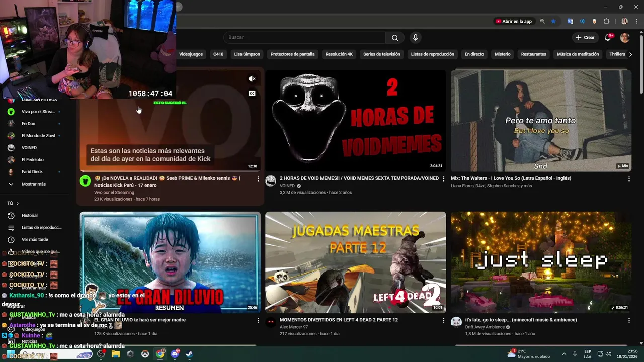The width and height of the screenshot is (644, 362).
Task: Open options for The Walters mix
Action: [x=629, y=178]
